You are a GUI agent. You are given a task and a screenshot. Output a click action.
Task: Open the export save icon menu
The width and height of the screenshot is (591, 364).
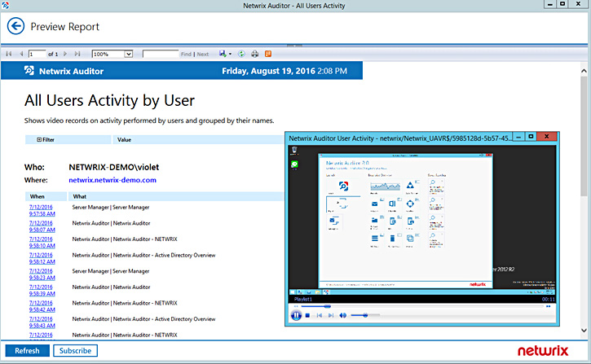(223, 54)
